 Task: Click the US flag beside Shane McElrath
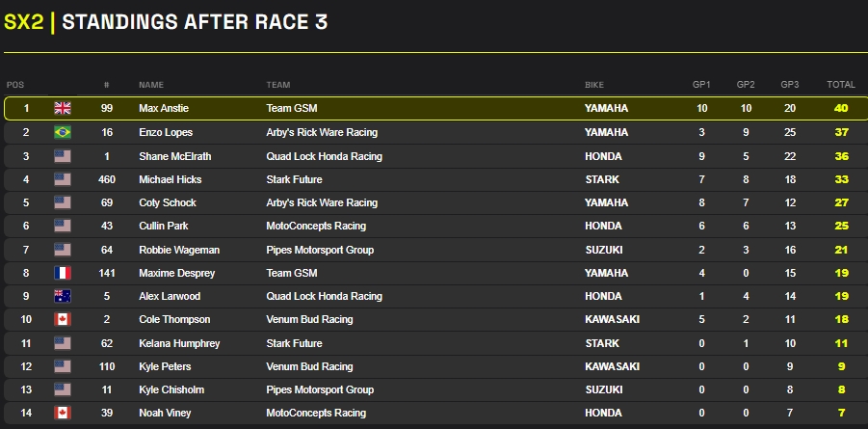(x=63, y=156)
